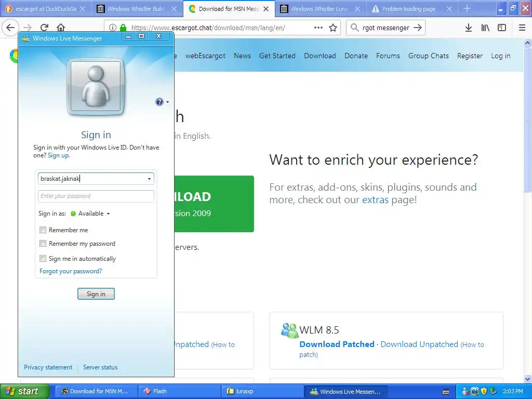Image resolution: width=532 pixels, height=399 pixels.
Task: Click the Sign in button in Messenger
Action: [x=96, y=294]
